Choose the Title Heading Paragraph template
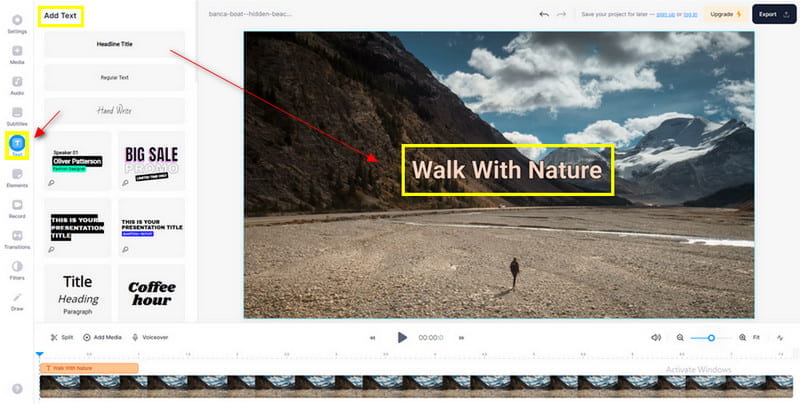This screenshot has height=404, width=800. 78,293
